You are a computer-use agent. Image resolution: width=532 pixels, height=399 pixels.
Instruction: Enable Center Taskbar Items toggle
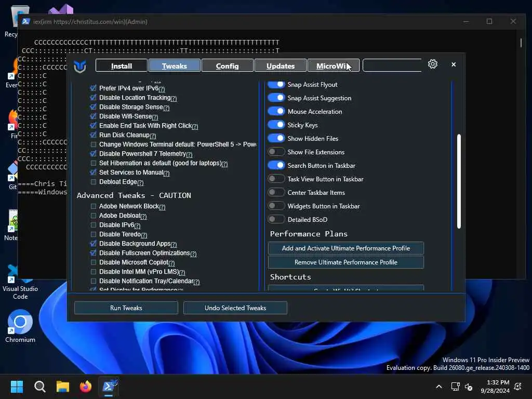click(x=276, y=192)
